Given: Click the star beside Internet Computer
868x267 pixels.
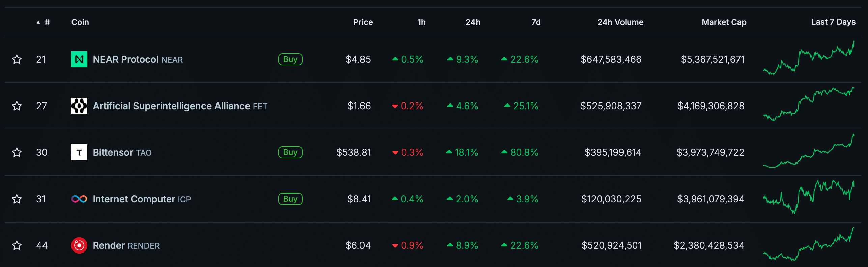Looking at the screenshot, I should coord(17,199).
